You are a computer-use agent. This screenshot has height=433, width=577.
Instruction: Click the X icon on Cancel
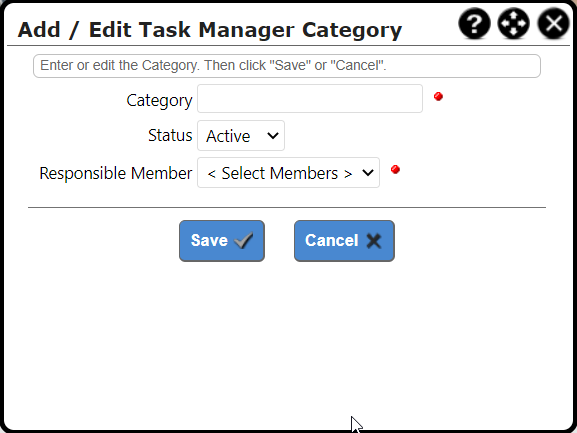pyautogui.click(x=374, y=241)
